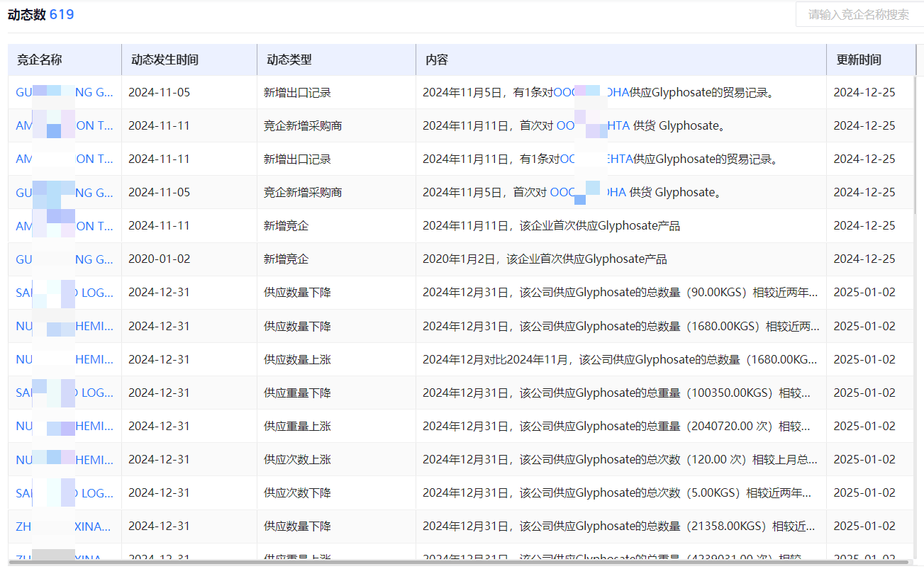
Task: Open NU HEMI company link in 供应重量上涨 row
Action: pos(65,426)
